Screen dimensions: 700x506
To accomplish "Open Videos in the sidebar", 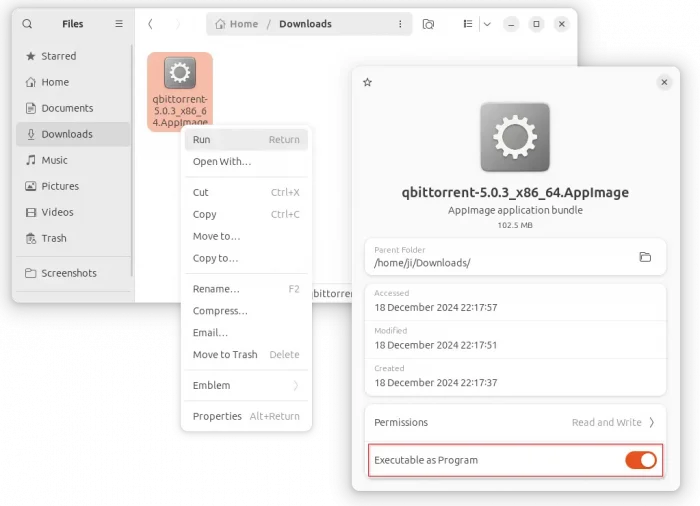I will click(x=73, y=212).
